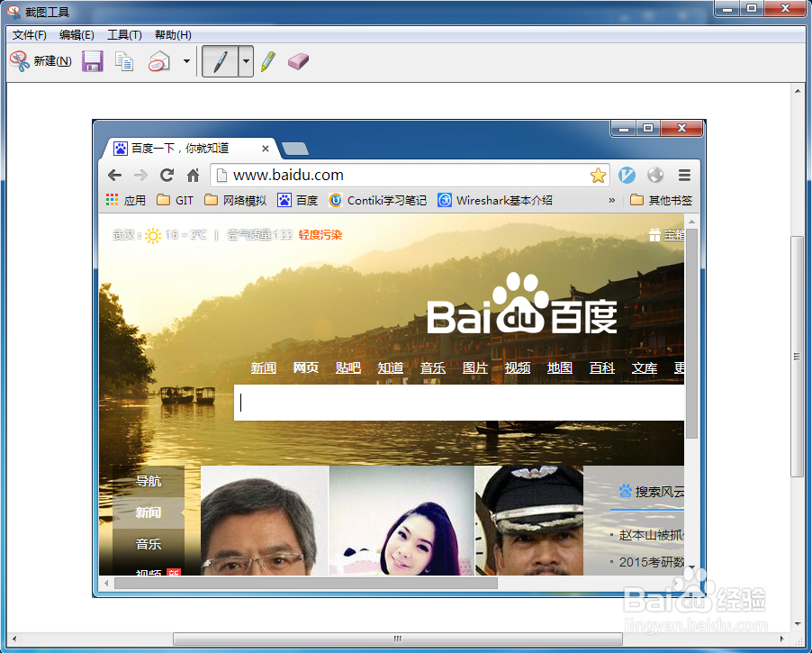Click the Snipping Tool vertical scrollbar up arrow
Viewport: 812px width, 653px height.
click(798, 91)
